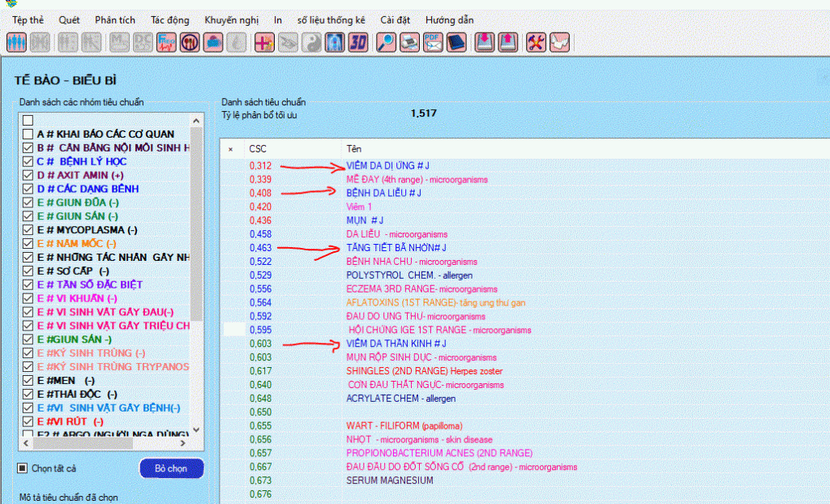Open the magnifier search tool
Screen dimensions: 830x504
(x=386, y=42)
